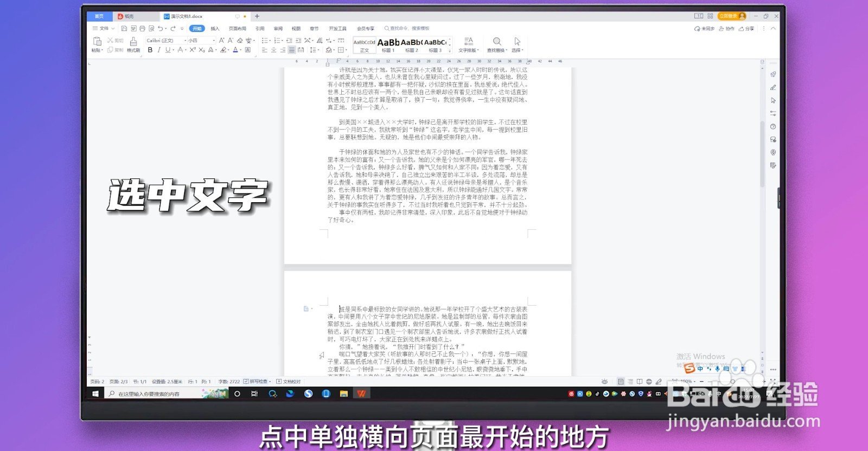868x451 pixels.
Task: Click the help circle icon in right sidebar
Action: coord(773,126)
